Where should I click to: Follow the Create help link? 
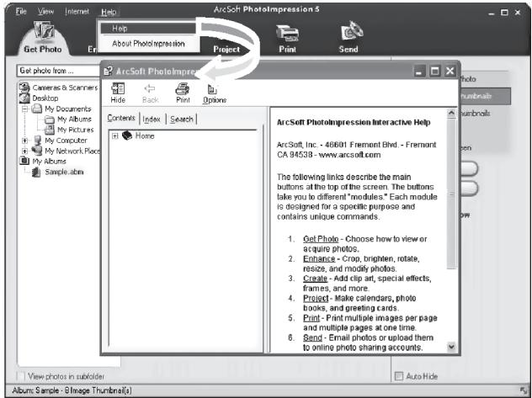pyautogui.click(x=315, y=279)
